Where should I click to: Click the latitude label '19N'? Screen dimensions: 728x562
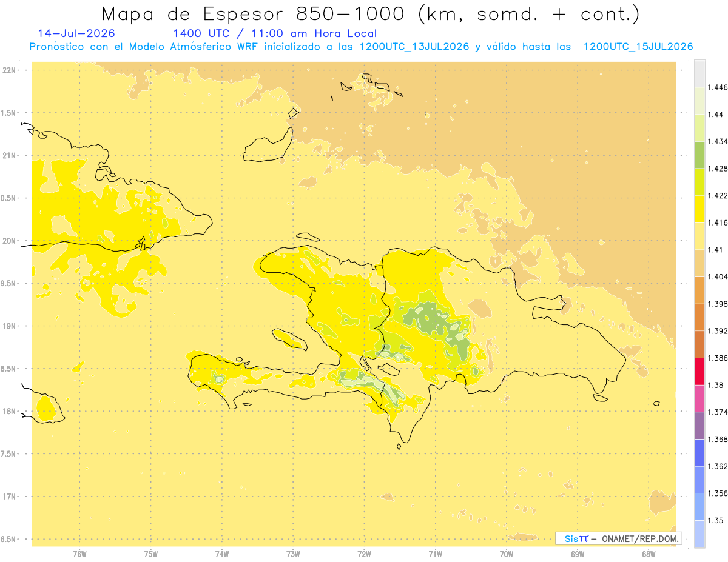tap(9, 326)
